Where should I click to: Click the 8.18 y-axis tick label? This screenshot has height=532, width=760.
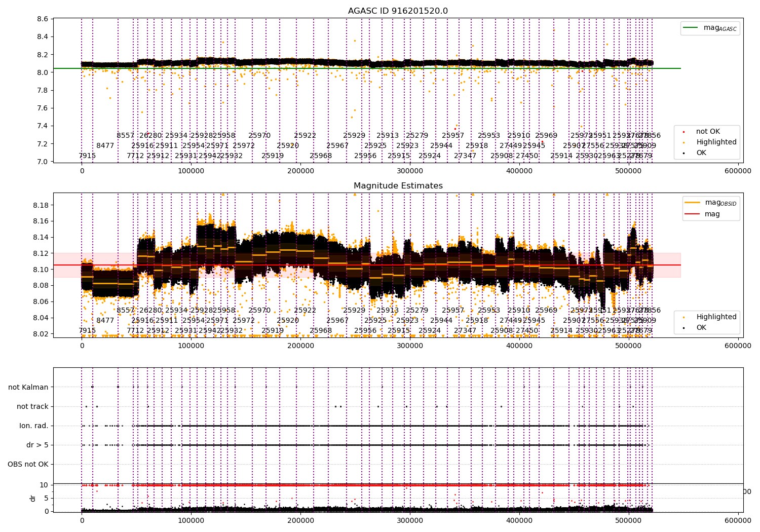(x=41, y=205)
